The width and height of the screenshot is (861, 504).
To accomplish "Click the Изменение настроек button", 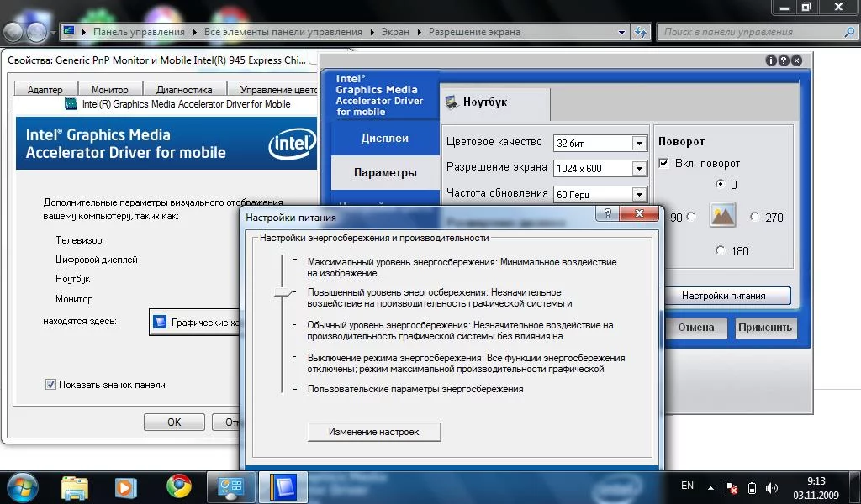I will tap(373, 432).
